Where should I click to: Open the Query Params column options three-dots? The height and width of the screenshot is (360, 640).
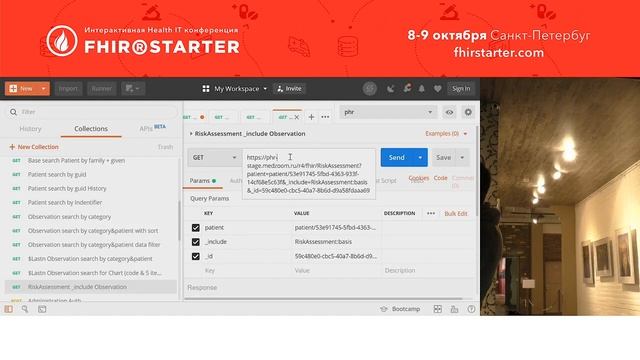(431, 213)
